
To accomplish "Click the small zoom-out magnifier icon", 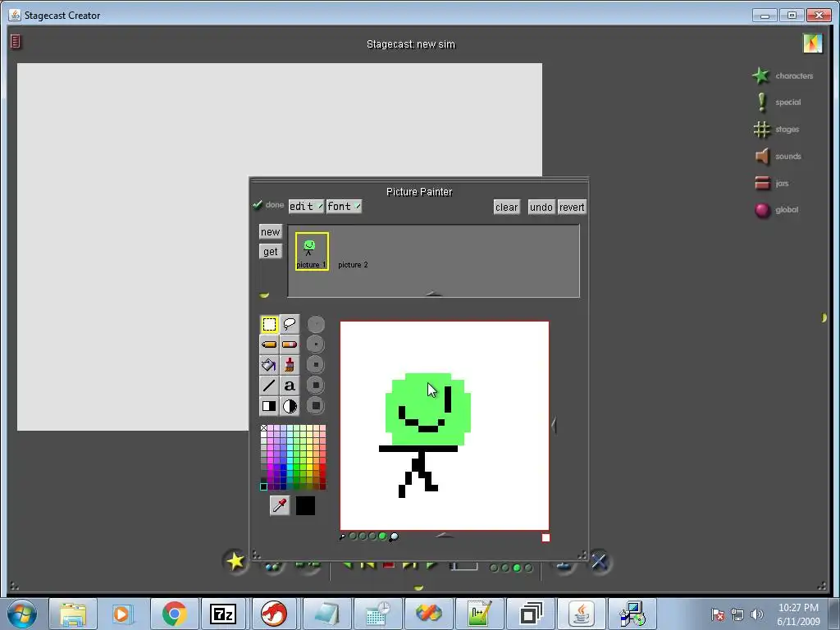I will (342, 536).
